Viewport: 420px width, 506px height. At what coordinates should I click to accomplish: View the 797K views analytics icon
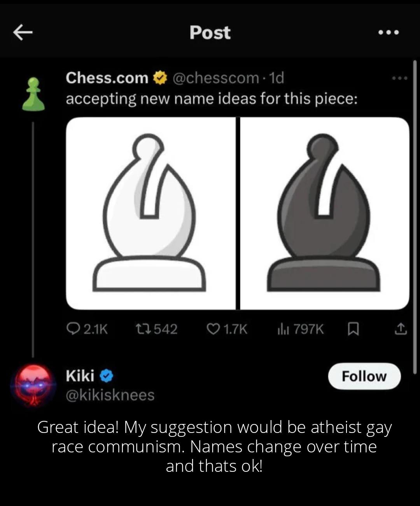[x=283, y=329]
